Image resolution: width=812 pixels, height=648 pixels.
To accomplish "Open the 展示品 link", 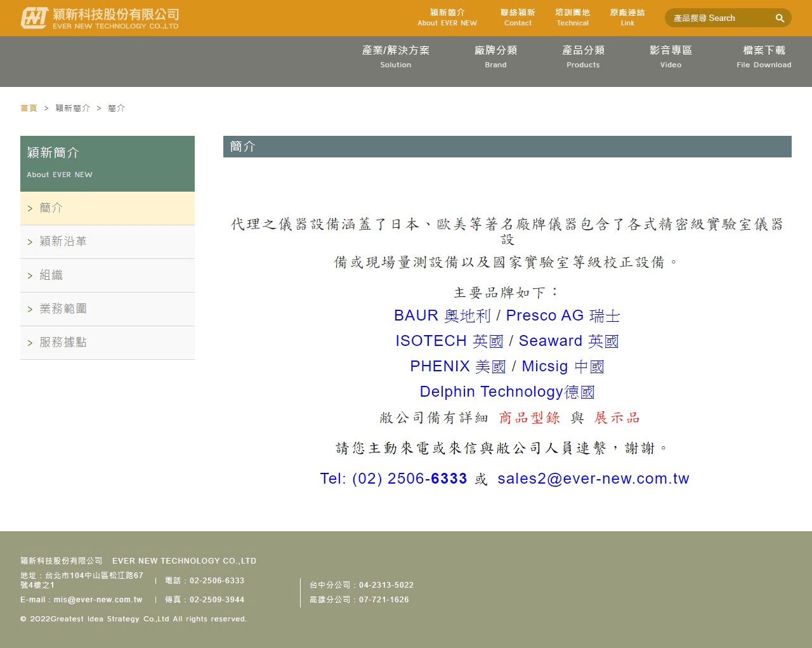I will pos(617,418).
